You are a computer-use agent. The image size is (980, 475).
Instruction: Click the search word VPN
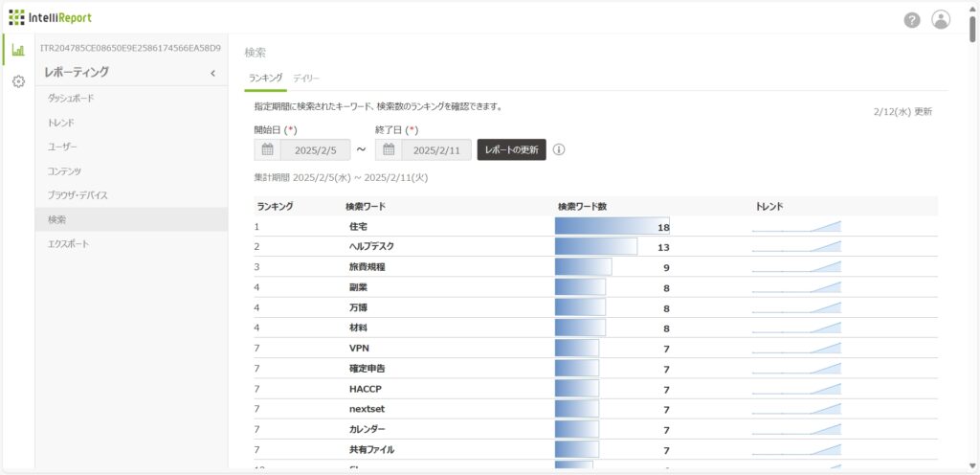360,349
